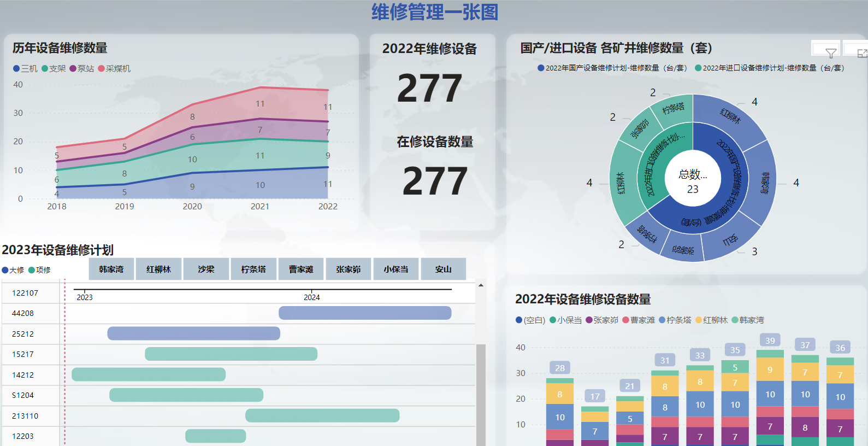
Task: Click the 安山 slicer button
Action: (x=443, y=269)
